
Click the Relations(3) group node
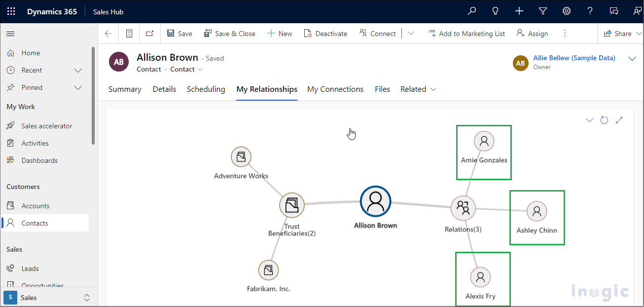pos(463,208)
